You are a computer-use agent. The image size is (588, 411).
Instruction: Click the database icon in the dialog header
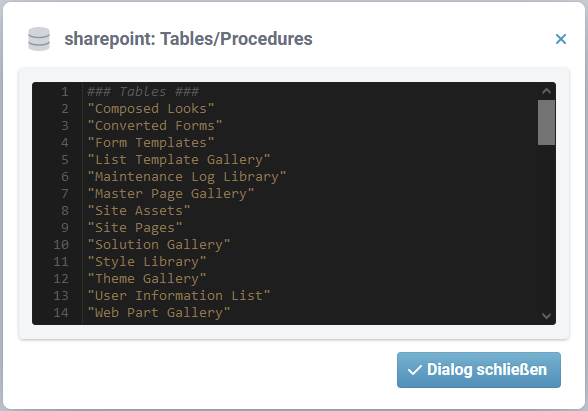[39, 39]
